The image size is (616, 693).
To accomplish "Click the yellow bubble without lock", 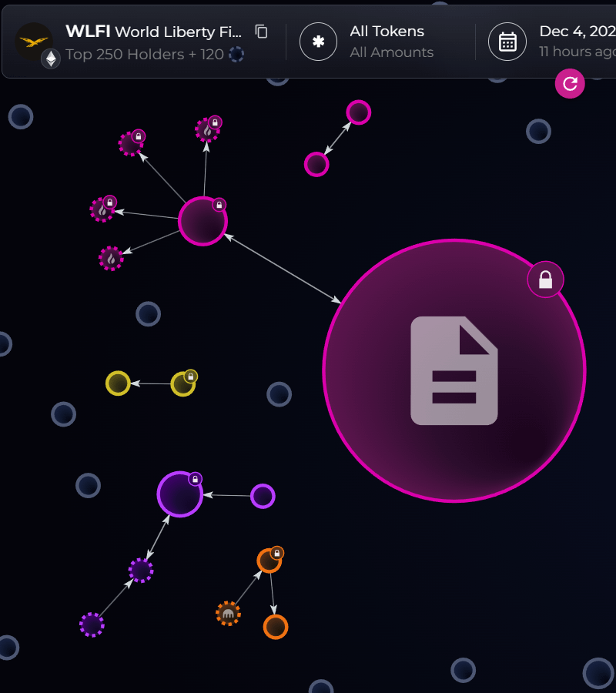I will pos(118,383).
